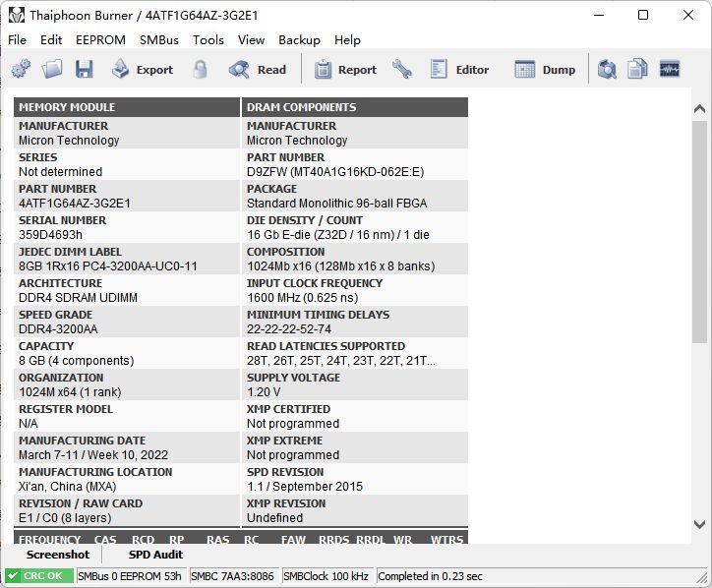Click the Thaiphoon Burner app title icon
Viewport: 712px width, 588px height.
[17, 16]
